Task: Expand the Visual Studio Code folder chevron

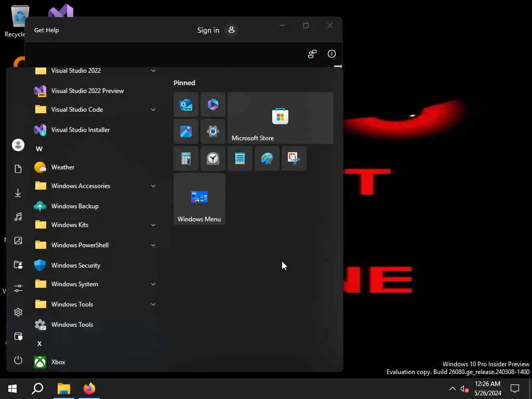Action: click(x=153, y=110)
